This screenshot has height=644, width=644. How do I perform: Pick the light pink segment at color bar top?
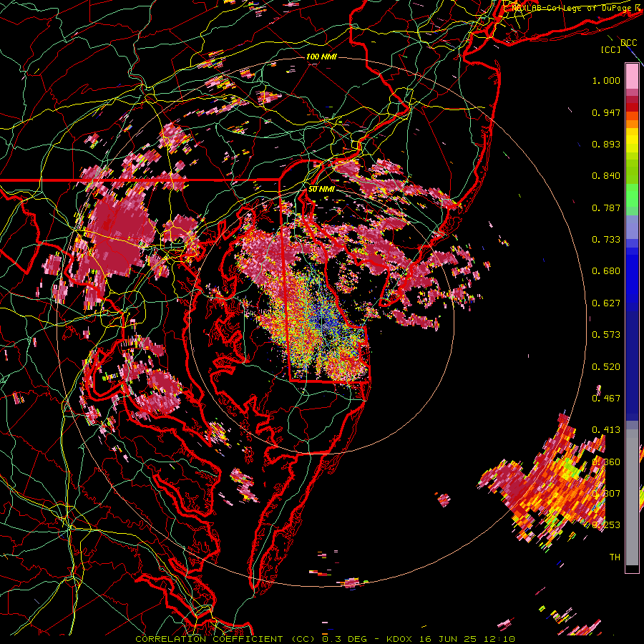point(632,76)
